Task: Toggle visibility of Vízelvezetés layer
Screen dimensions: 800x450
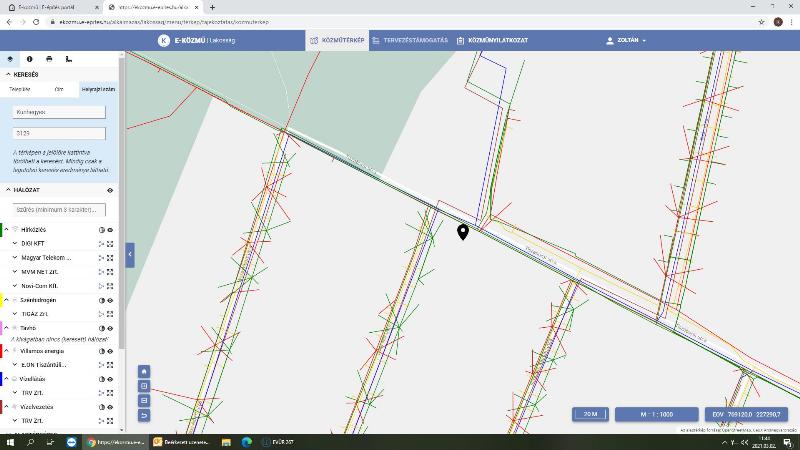Action: [110, 407]
